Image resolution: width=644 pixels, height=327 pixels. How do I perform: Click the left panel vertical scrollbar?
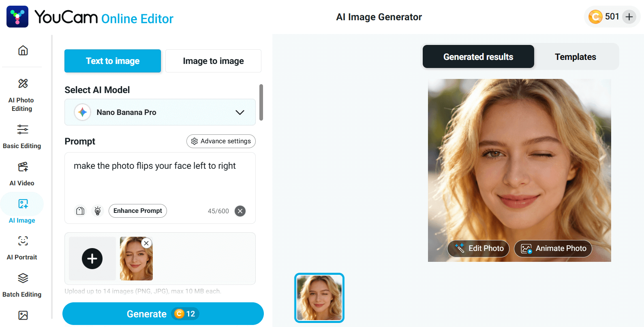(x=261, y=102)
